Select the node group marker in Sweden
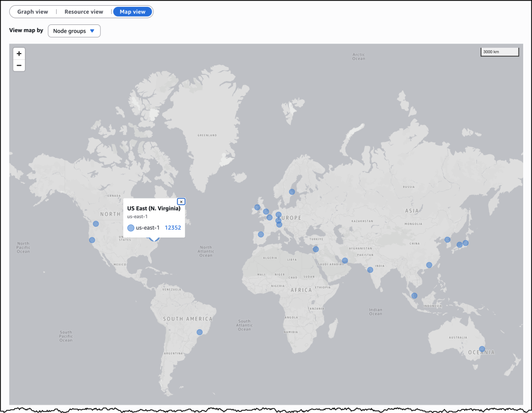Screen dimensions: 532x413 [292, 192]
